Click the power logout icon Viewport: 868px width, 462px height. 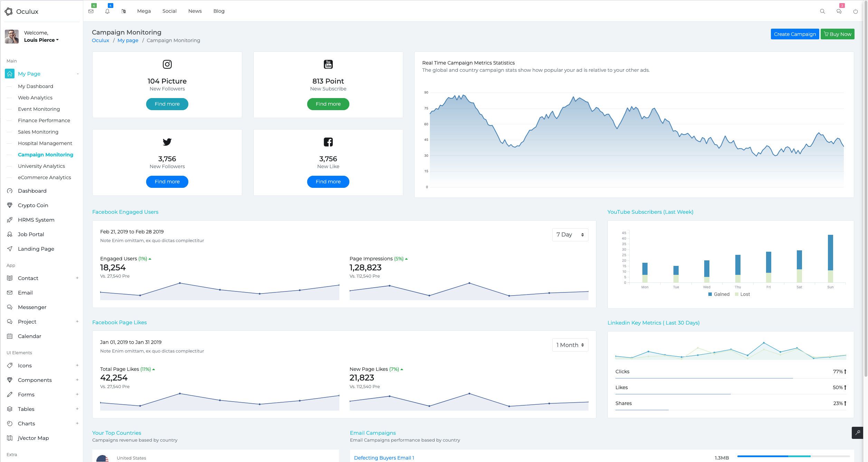(x=856, y=11)
